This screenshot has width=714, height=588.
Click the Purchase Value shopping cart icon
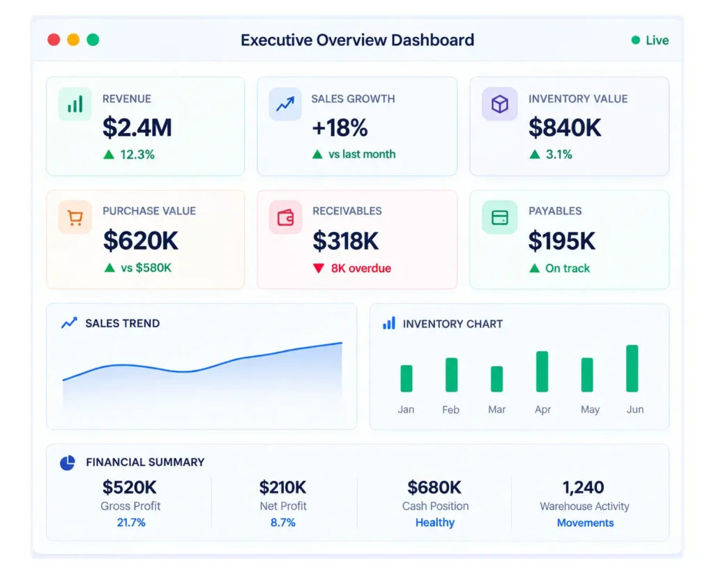pyautogui.click(x=75, y=217)
